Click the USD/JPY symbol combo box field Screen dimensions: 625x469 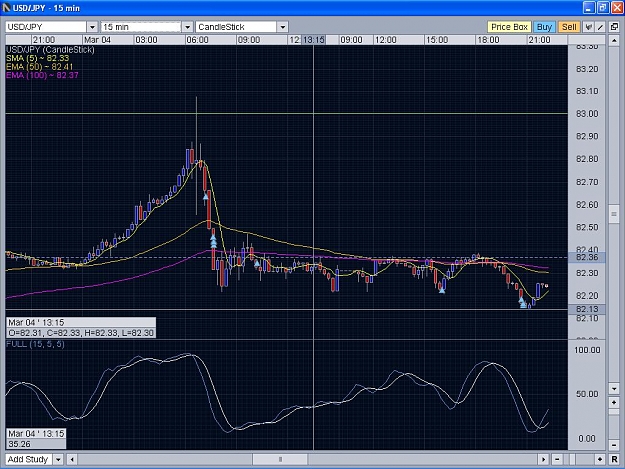pyautogui.click(x=46, y=27)
